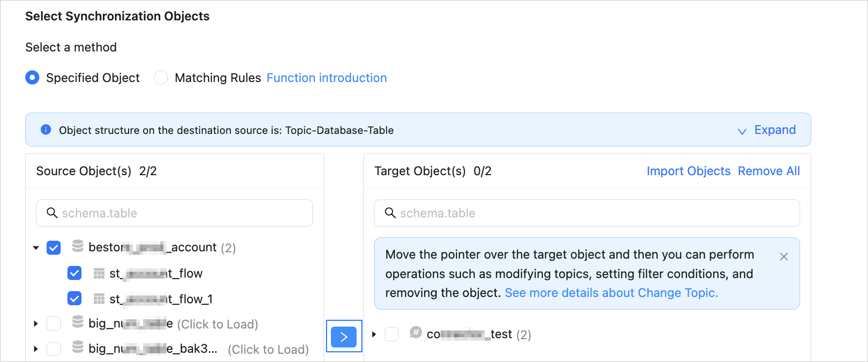Select the Specified Object radio option
This screenshot has width=868, height=362.
[x=33, y=78]
